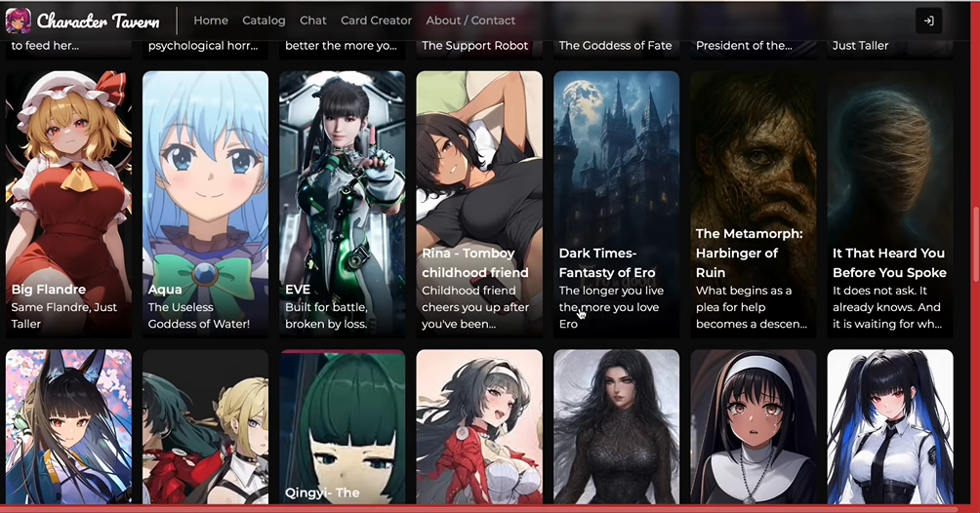Screen dimensions: 980x513
Task: Click the page vertical scrollbar thumb
Action: (974, 244)
